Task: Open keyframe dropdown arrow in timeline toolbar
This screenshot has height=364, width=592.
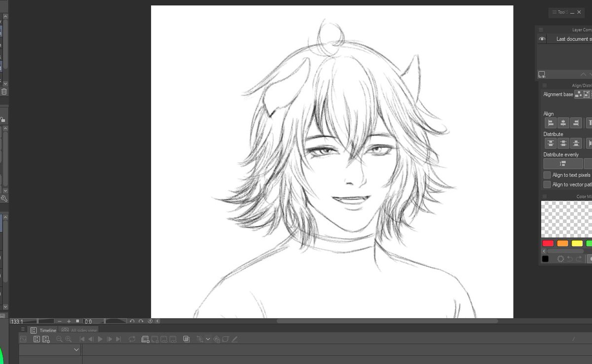Action: (208, 339)
